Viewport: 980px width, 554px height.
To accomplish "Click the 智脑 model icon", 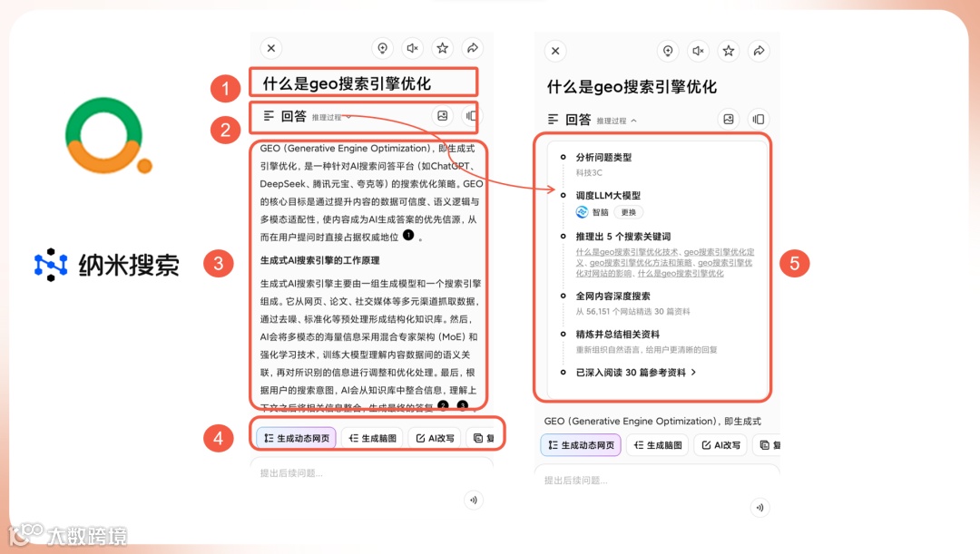I will click(582, 212).
